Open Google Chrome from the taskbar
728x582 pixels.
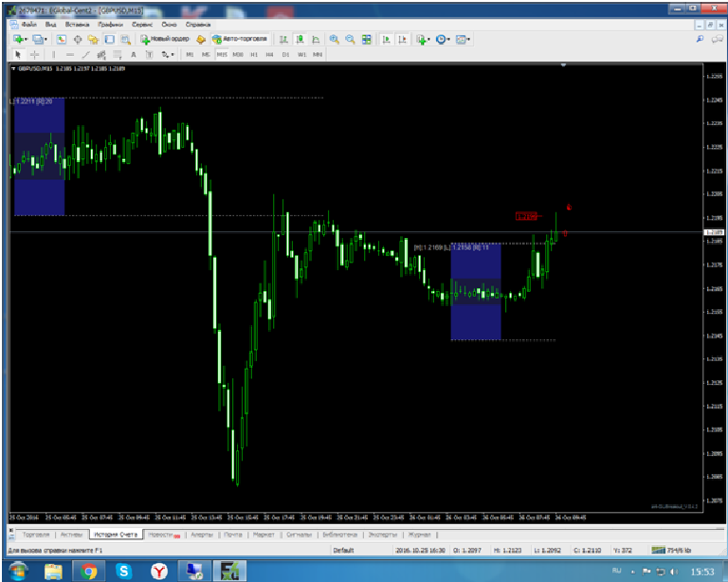[x=88, y=572]
